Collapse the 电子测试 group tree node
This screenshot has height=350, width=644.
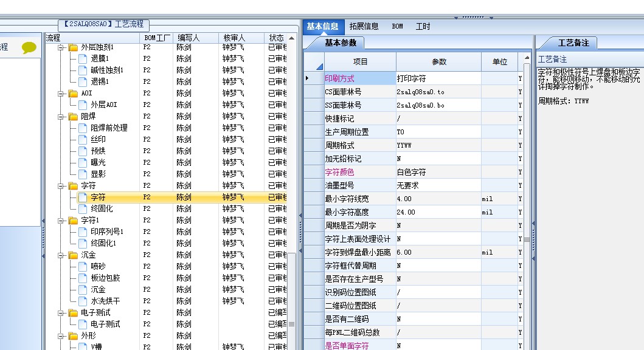(61, 313)
